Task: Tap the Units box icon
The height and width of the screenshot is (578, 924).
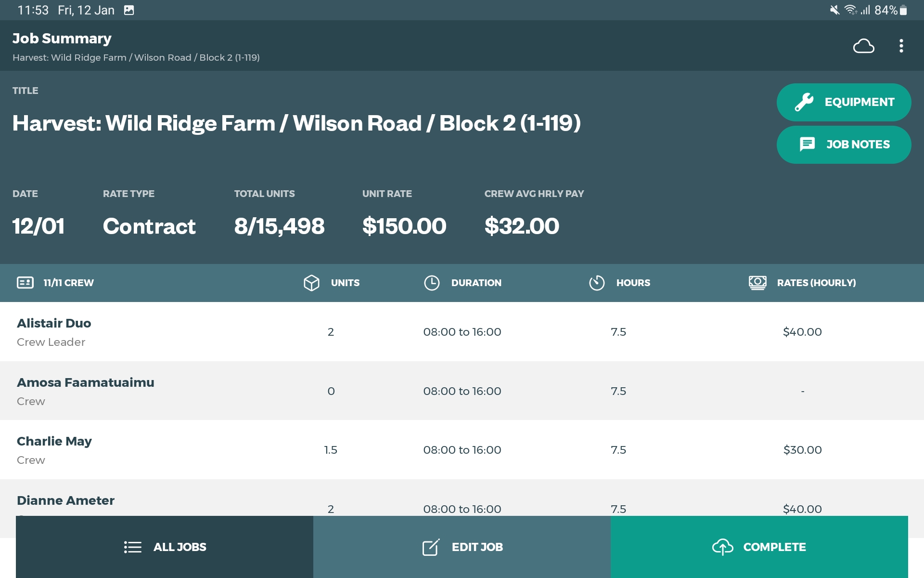Action: click(x=311, y=283)
